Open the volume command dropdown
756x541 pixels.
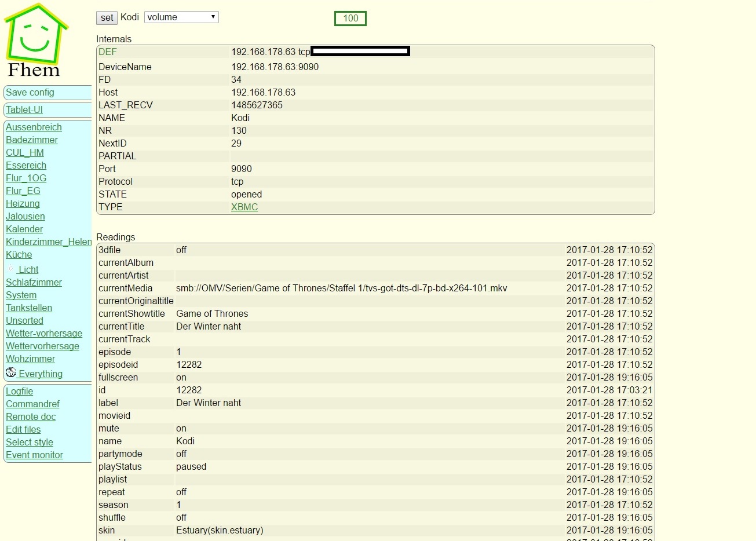(181, 17)
